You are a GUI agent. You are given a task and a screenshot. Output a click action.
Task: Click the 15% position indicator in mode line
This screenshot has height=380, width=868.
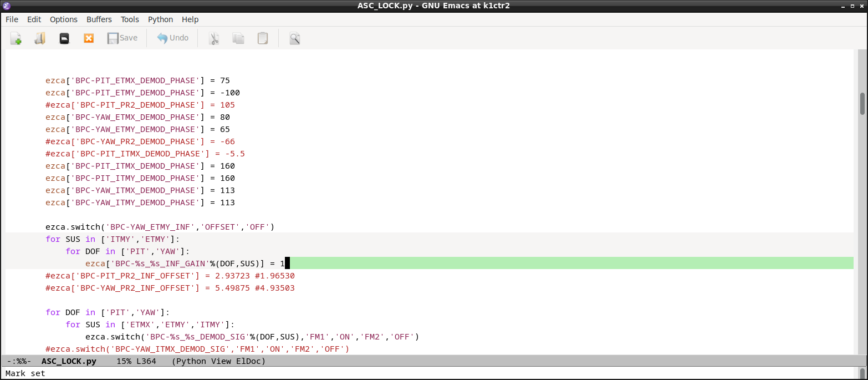tap(124, 361)
